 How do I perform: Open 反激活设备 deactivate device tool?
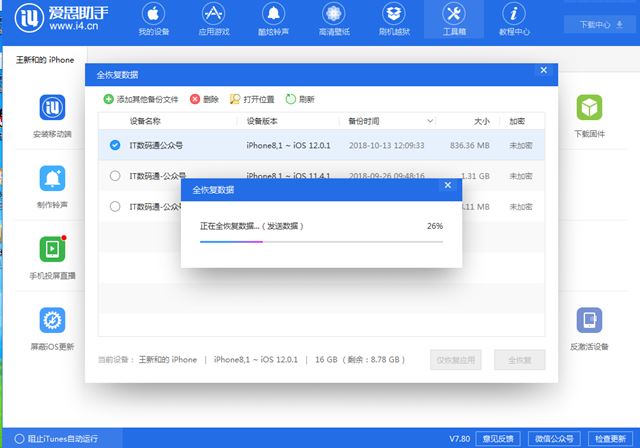[589, 329]
